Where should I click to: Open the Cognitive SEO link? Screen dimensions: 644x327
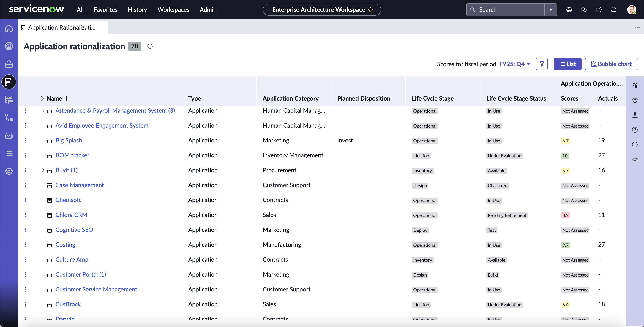tap(74, 230)
